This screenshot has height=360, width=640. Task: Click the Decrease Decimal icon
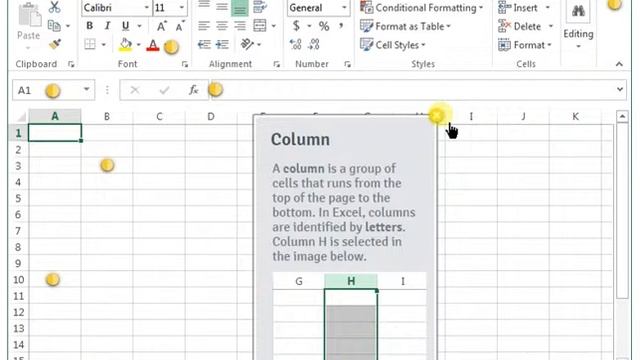click(314, 44)
